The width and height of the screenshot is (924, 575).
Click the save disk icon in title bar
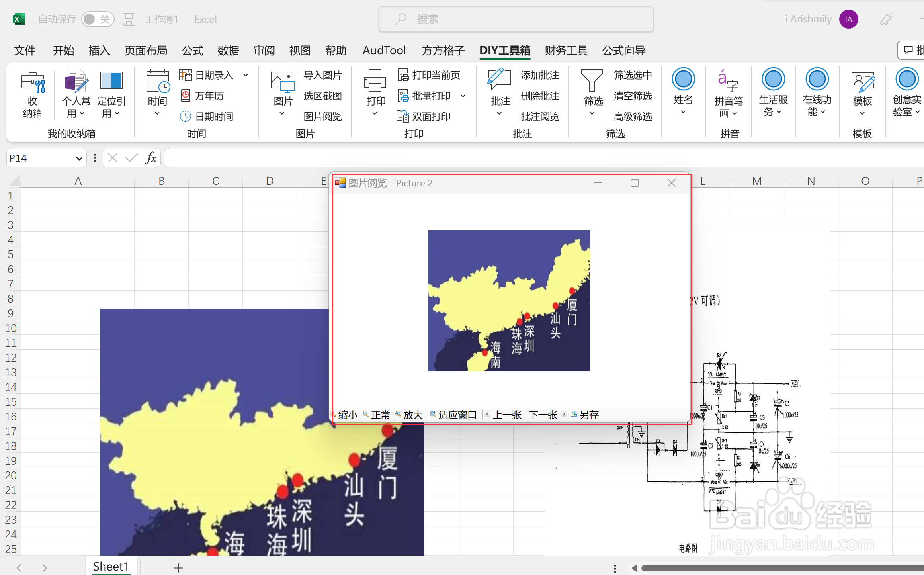click(x=129, y=19)
